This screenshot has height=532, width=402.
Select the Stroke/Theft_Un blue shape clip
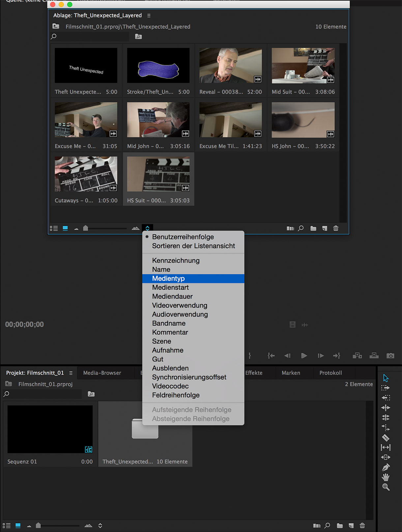coord(158,65)
